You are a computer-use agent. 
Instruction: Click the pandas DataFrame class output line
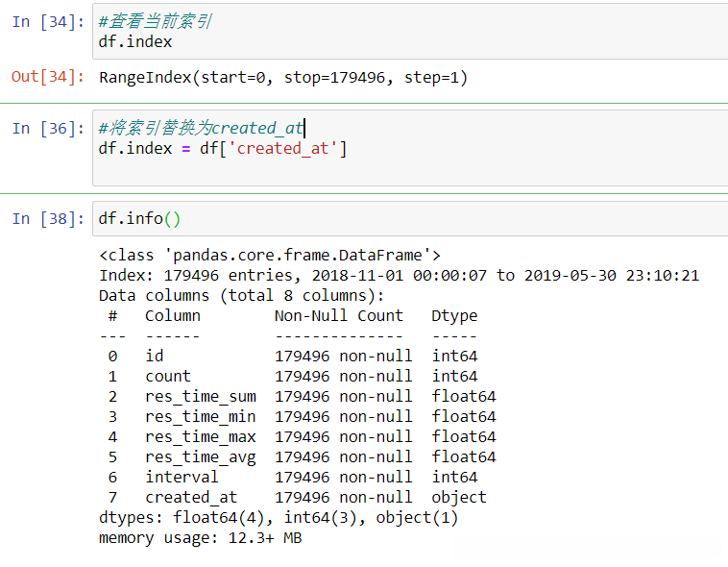(x=269, y=255)
